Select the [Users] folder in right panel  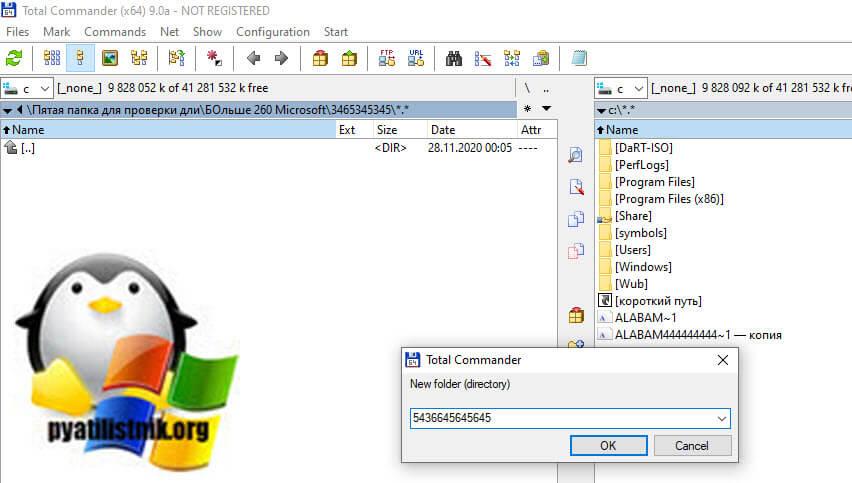632,250
